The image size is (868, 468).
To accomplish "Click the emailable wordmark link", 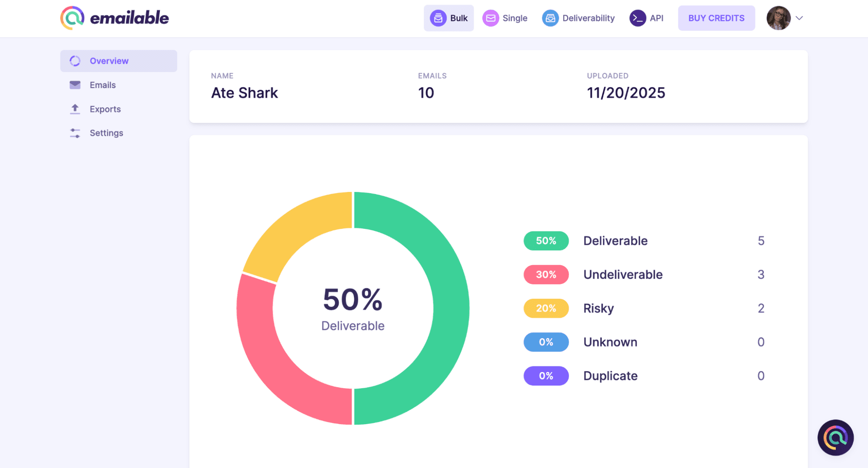I will coord(129,18).
